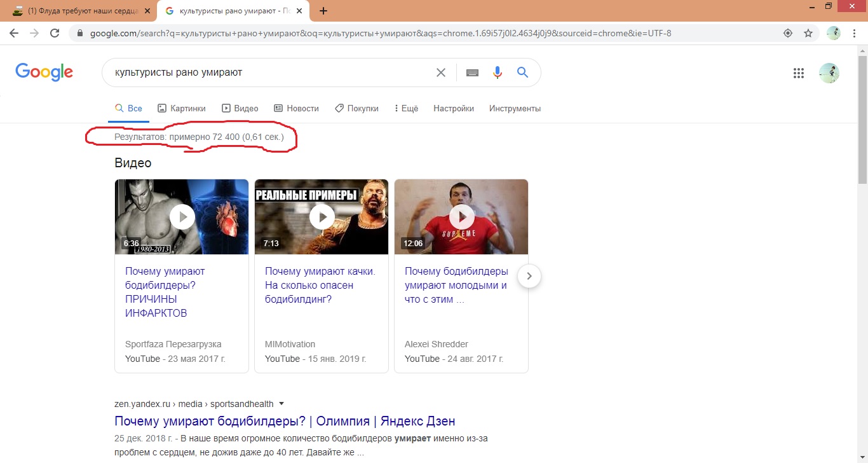Viewport: 868px width, 463px height.
Task: Switch to the 'Покупки' tab
Action: [356, 108]
